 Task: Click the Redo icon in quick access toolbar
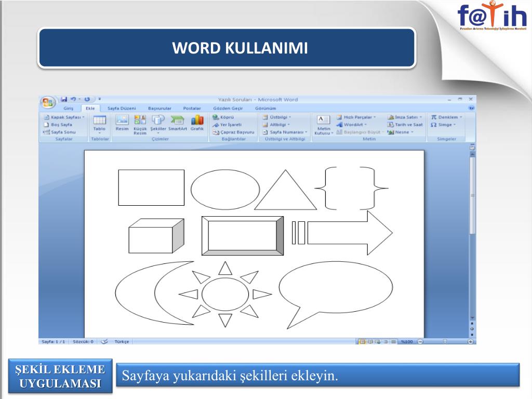click(x=87, y=99)
